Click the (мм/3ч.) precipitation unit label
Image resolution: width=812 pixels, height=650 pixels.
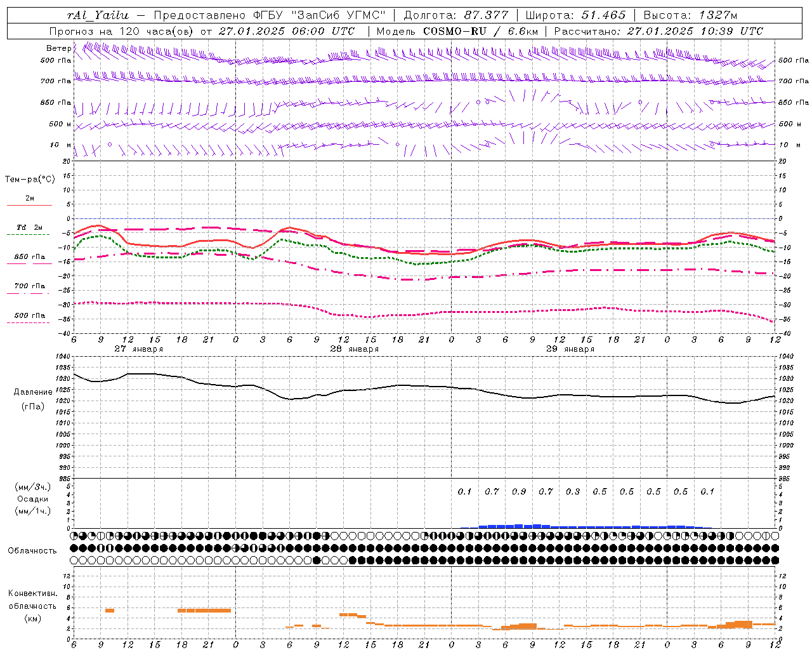point(32,487)
